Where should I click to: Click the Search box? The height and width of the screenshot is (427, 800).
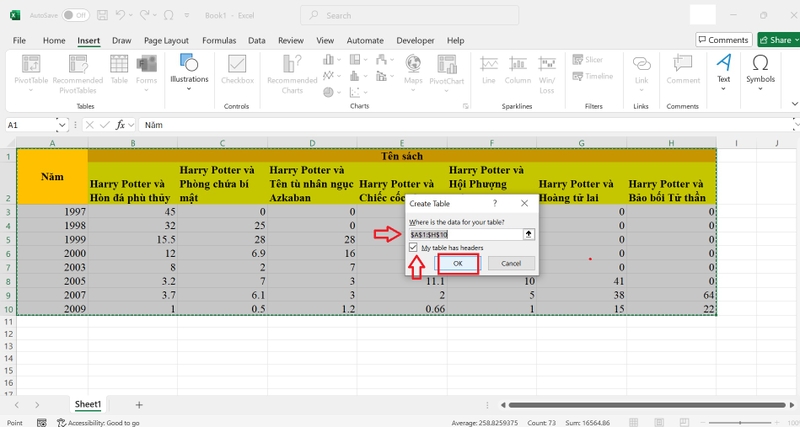click(x=410, y=15)
